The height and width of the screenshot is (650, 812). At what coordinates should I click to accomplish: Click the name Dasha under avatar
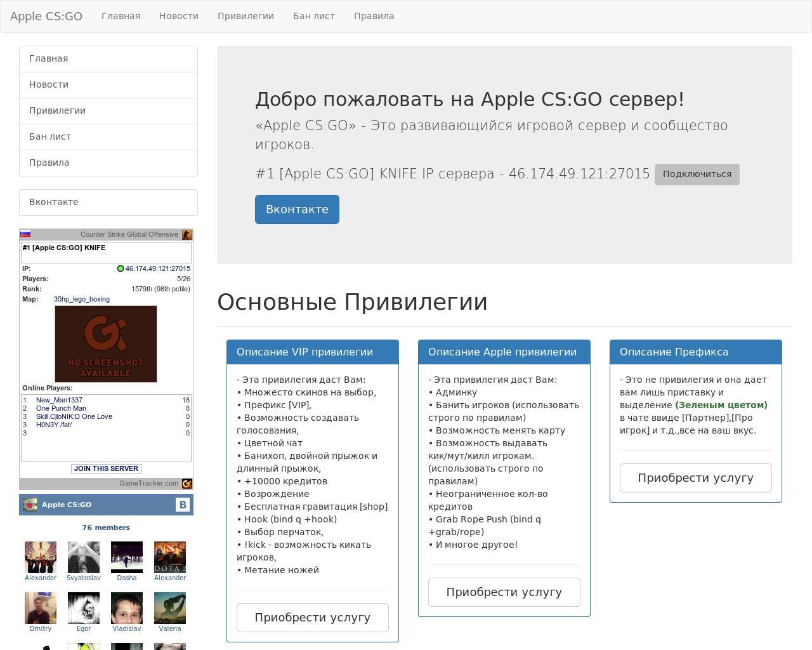[x=127, y=578]
